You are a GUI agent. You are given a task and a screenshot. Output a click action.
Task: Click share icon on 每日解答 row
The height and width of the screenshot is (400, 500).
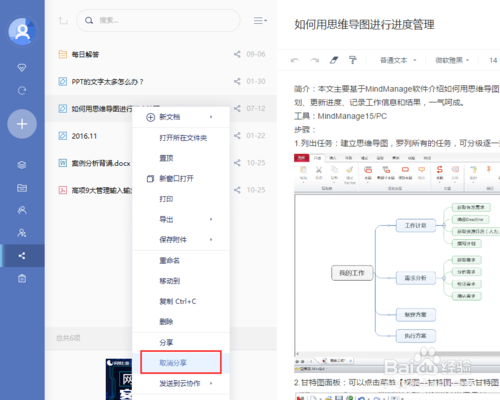237,54
